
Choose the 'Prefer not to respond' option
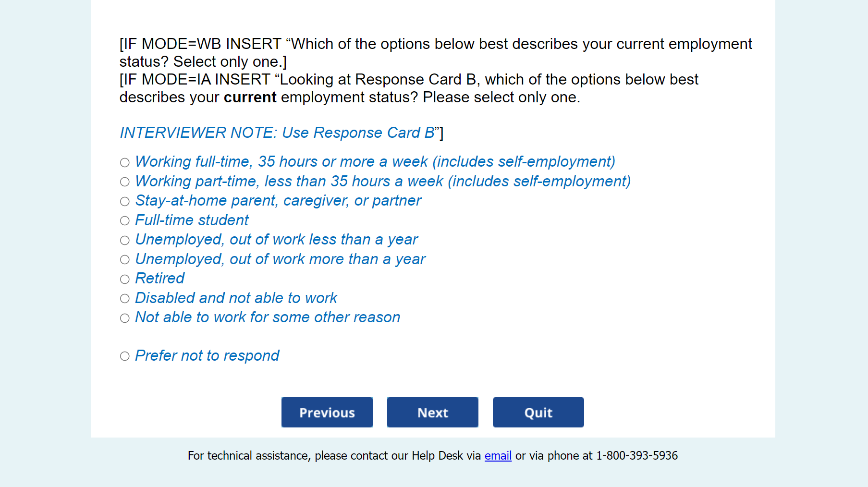[125, 356]
